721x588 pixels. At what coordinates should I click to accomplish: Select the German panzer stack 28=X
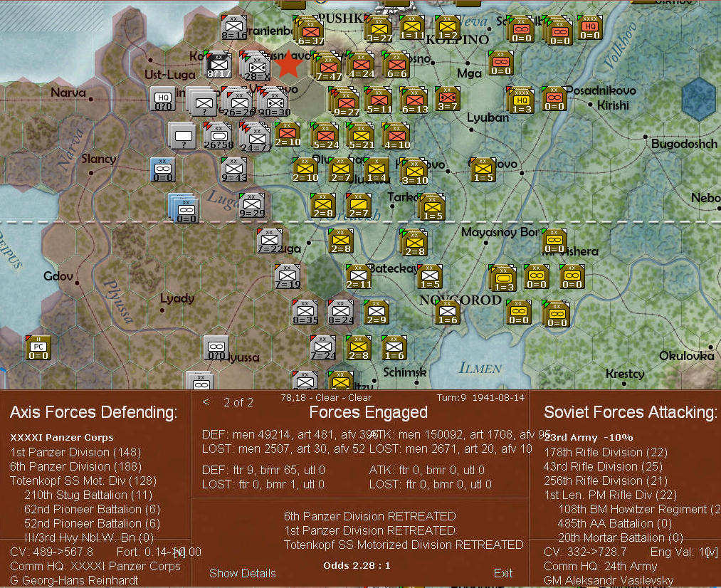[256, 67]
